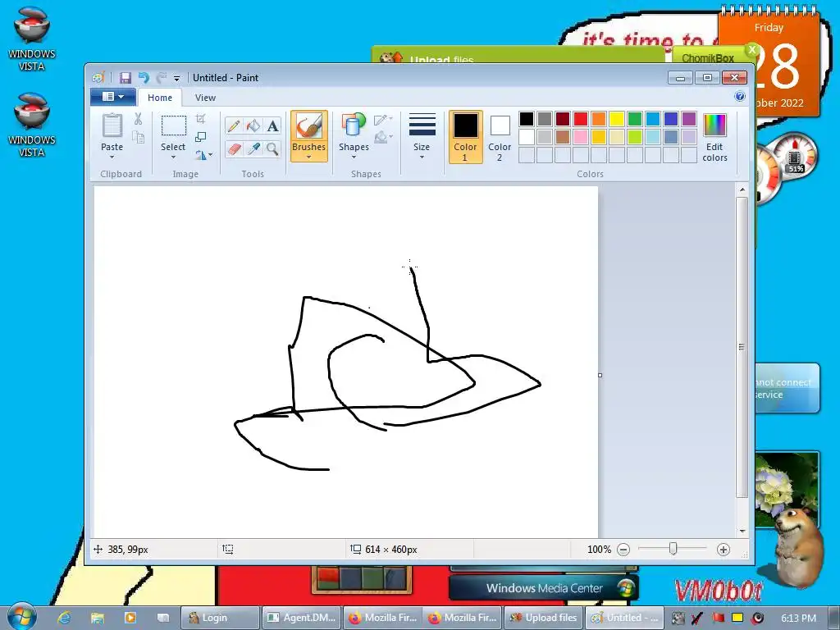Select the Pencil tool
This screenshot has width=840, height=630.
click(234, 126)
